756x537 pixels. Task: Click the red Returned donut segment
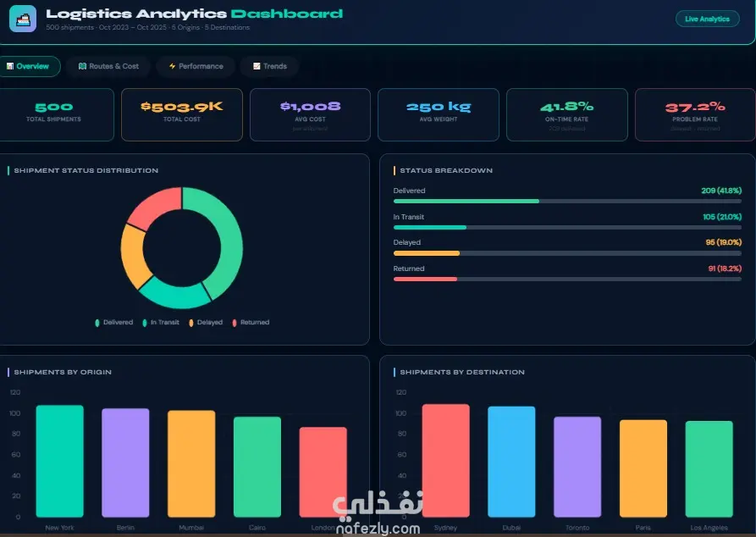pyautogui.click(x=157, y=205)
